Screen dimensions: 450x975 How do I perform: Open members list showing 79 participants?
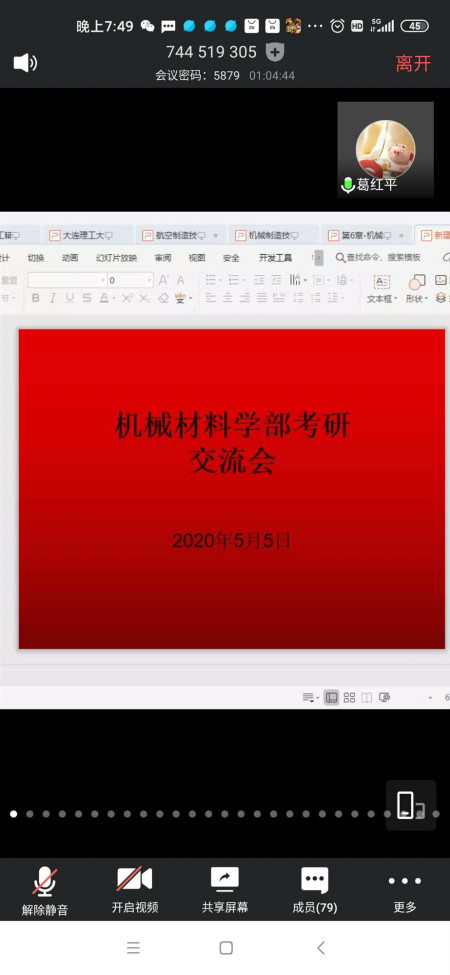tap(315, 890)
